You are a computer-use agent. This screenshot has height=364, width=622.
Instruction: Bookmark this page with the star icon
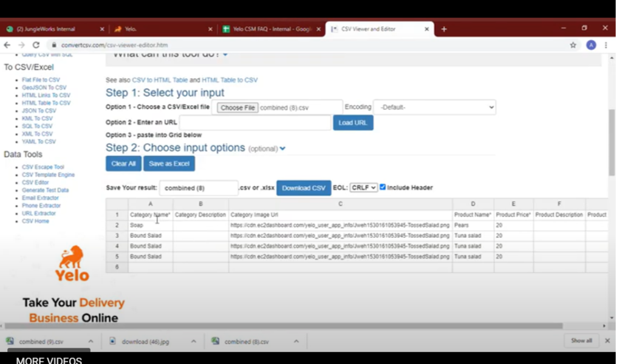click(573, 45)
